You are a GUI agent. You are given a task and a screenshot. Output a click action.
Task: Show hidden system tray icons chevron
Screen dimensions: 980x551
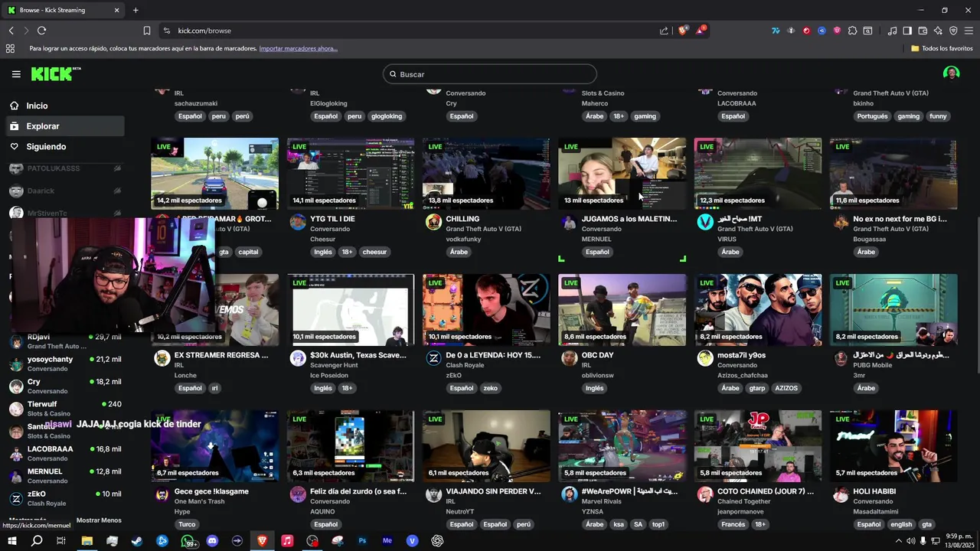[898, 541]
